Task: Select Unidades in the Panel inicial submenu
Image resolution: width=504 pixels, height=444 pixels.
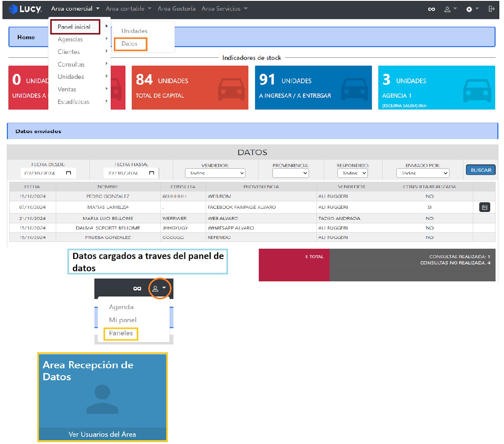Action: pos(134,31)
